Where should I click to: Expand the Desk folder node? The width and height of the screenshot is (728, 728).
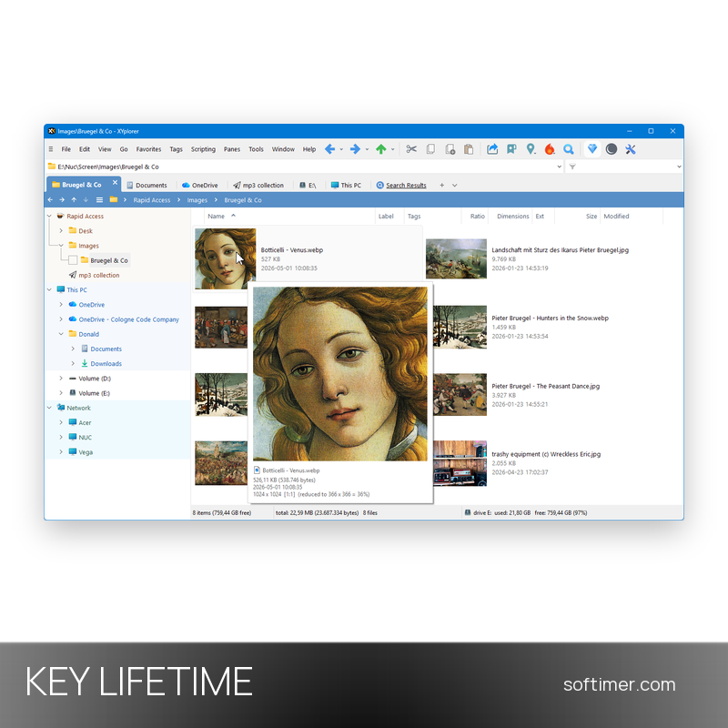[61, 230]
